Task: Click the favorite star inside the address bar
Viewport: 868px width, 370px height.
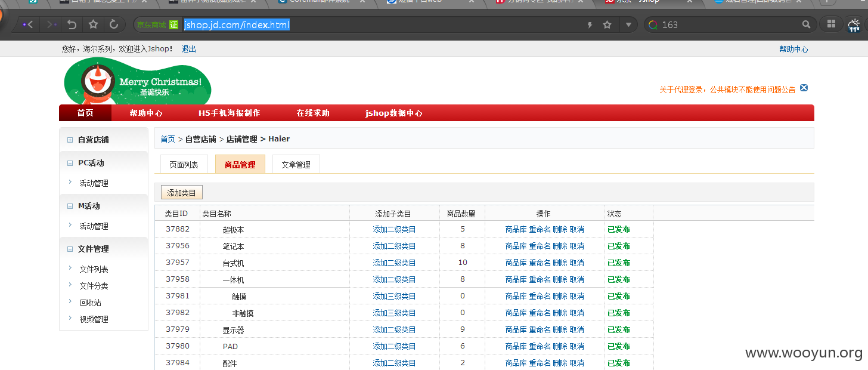Action: 607,24
